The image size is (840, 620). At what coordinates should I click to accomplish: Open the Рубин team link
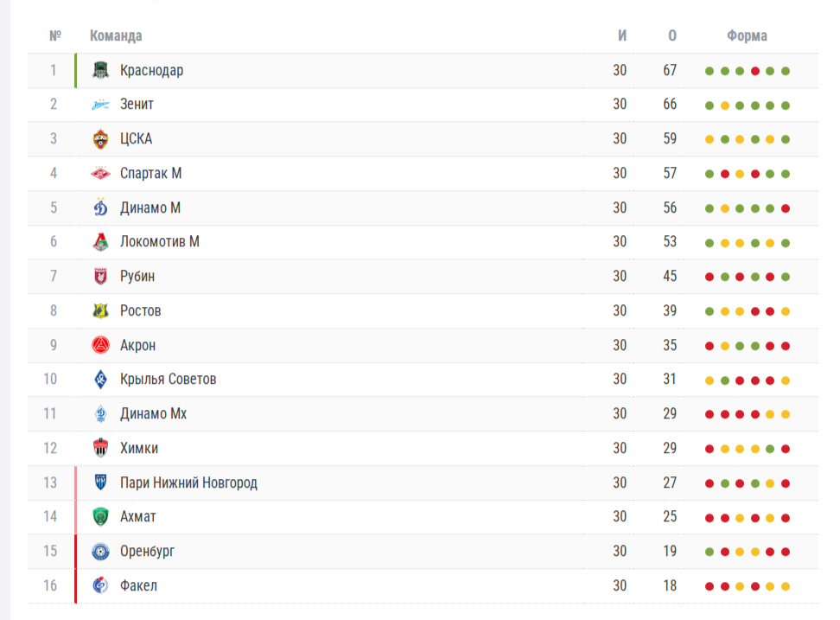pos(137,277)
